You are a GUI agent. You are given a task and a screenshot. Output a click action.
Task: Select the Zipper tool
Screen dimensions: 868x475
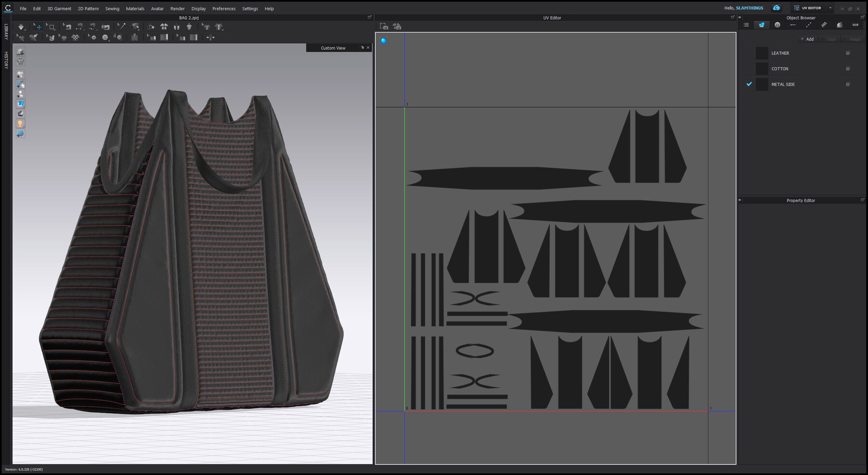[x=136, y=37]
